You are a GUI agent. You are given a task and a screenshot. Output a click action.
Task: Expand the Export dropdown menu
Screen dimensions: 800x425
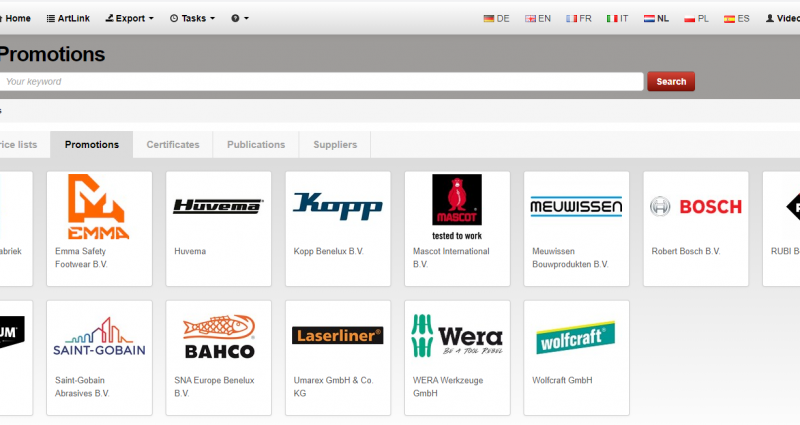point(129,18)
